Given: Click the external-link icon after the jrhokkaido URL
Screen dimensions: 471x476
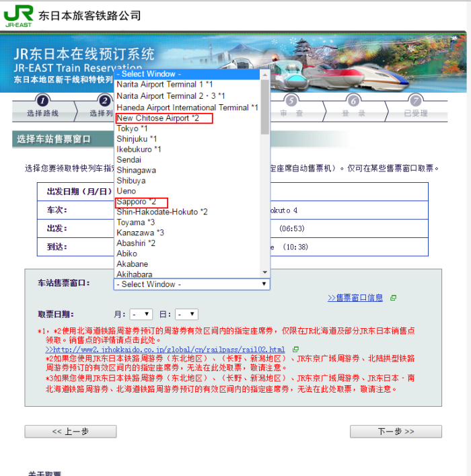Looking at the screenshot, I should pos(295,350).
